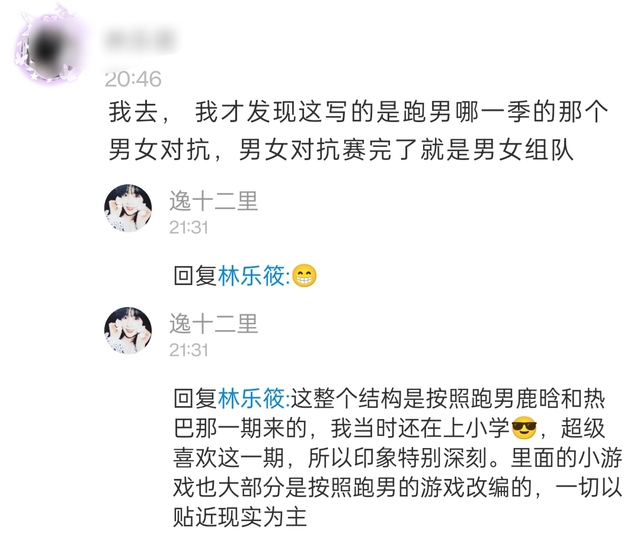640x537 pixels.
Task: Click the 回复 label in long reply
Action: coord(195,399)
